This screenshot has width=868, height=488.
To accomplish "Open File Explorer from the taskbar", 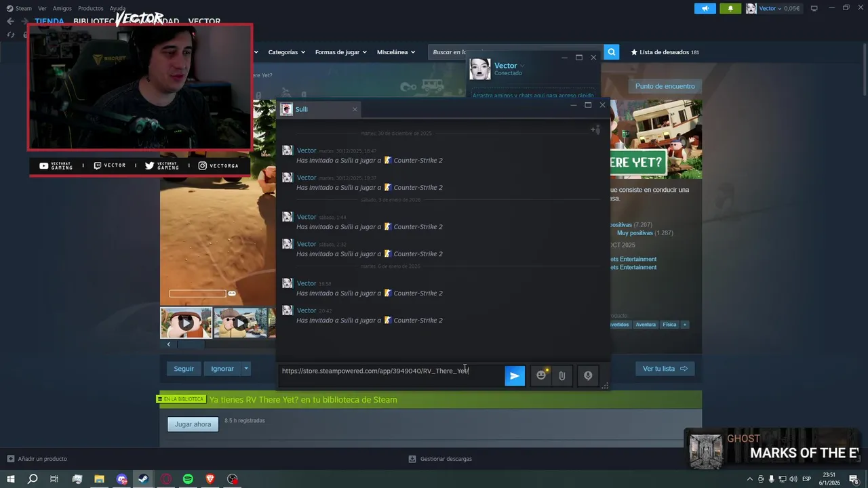I will [99, 479].
